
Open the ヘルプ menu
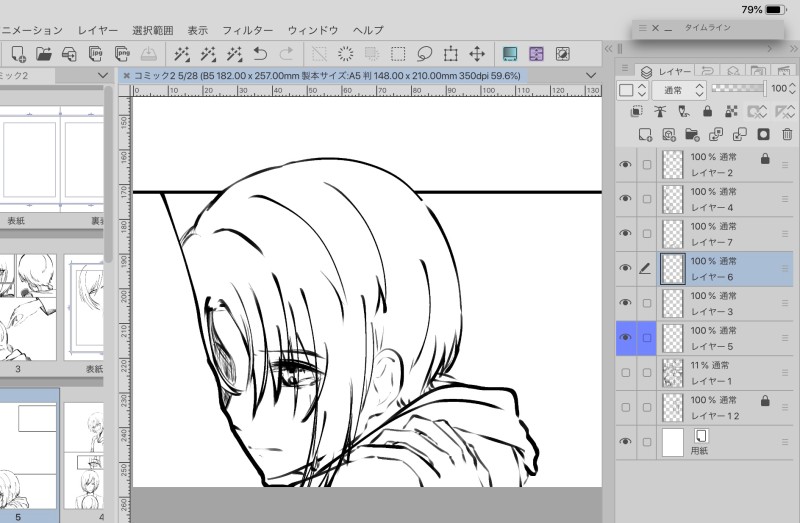pos(368,30)
